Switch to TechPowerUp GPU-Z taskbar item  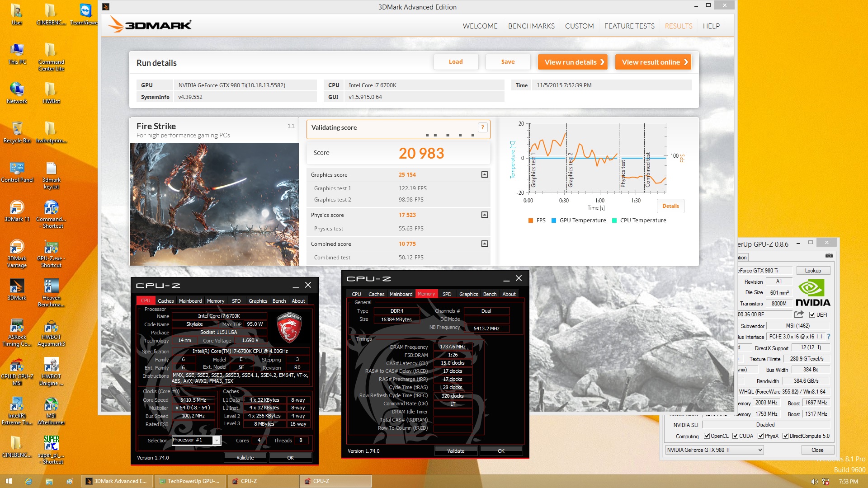tap(190, 481)
